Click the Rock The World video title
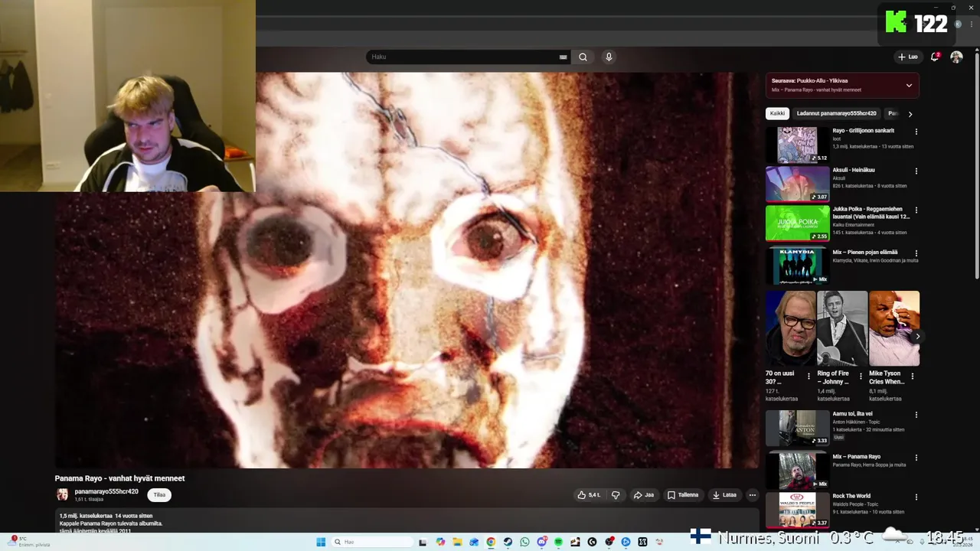This screenshot has height=551, width=980. 851,496
